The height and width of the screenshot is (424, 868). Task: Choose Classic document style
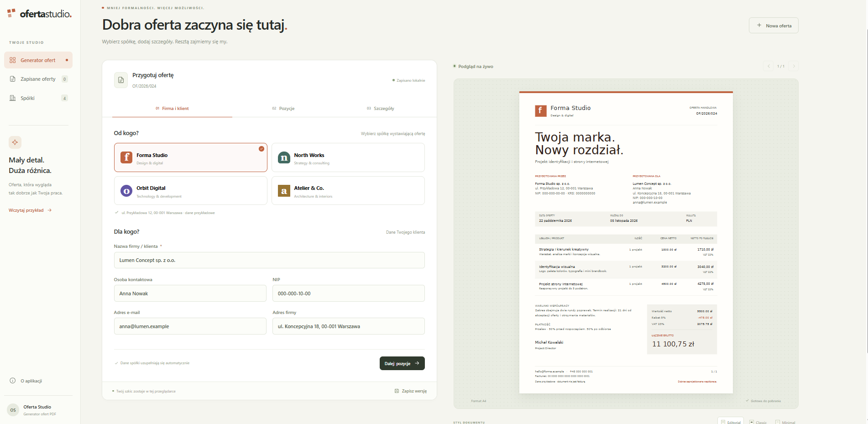pos(758,422)
